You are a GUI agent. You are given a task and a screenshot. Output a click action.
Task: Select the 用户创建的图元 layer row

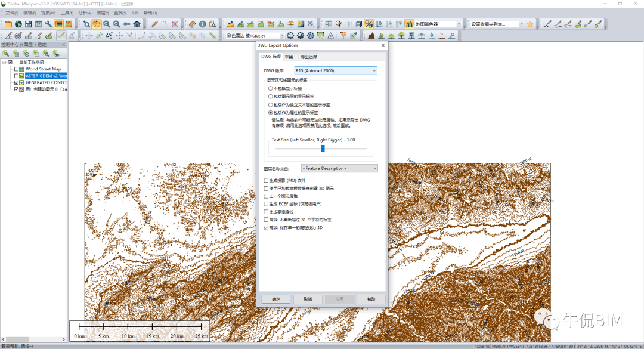[46, 89]
